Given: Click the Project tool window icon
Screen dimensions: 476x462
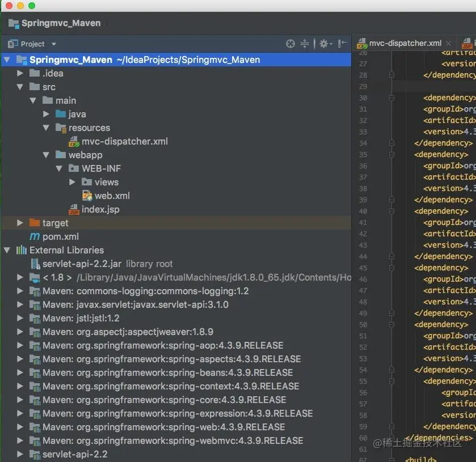Looking at the screenshot, I should (12, 44).
